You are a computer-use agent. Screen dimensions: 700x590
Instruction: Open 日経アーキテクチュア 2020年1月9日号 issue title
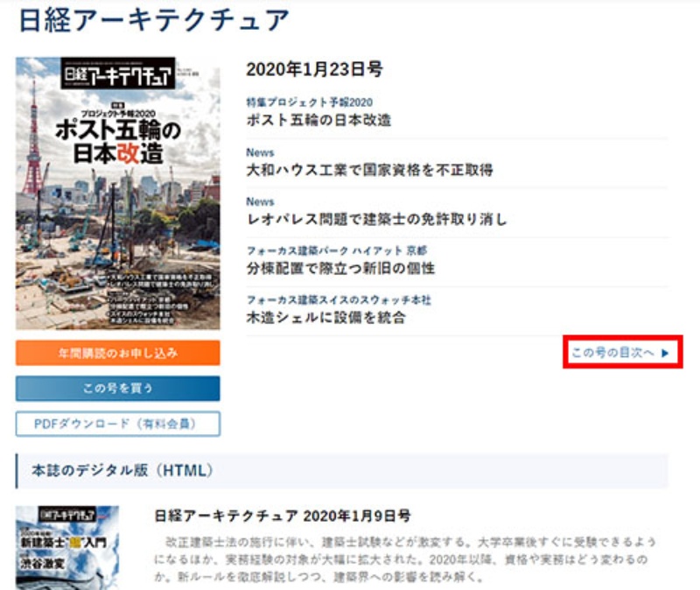282,516
